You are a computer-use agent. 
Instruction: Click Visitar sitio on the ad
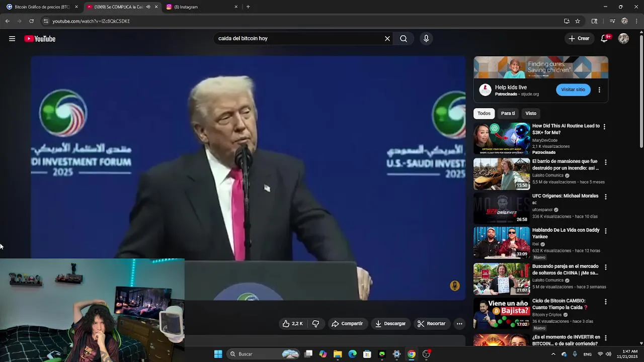(x=573, y=89)
